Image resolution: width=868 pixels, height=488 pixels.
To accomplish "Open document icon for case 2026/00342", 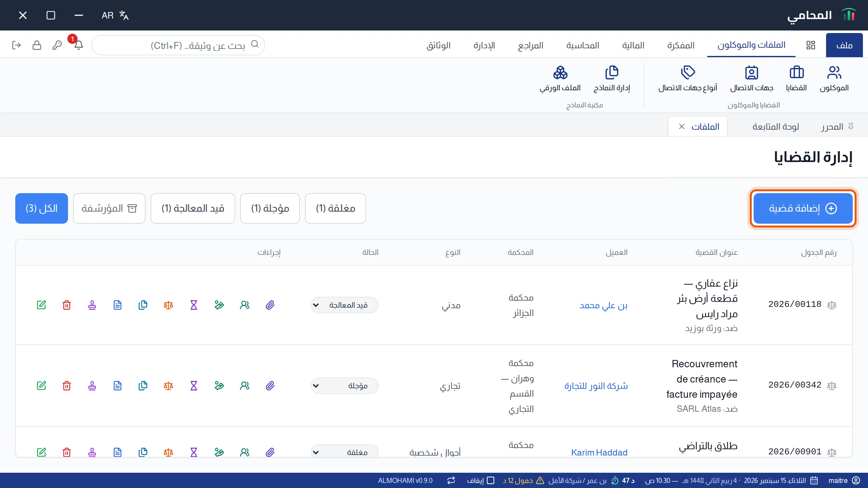I will (x=118, y=386).
